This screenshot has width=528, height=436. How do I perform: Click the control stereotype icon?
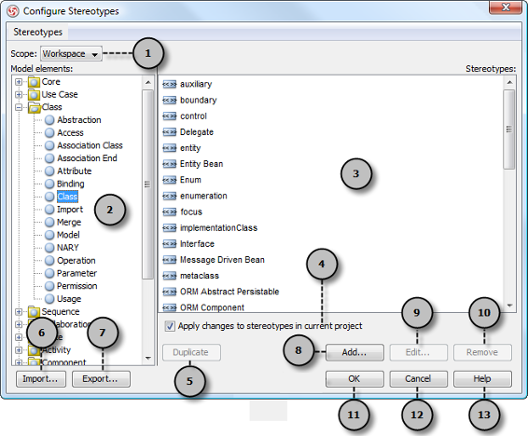pyautogui.click(x=169, y=116)
